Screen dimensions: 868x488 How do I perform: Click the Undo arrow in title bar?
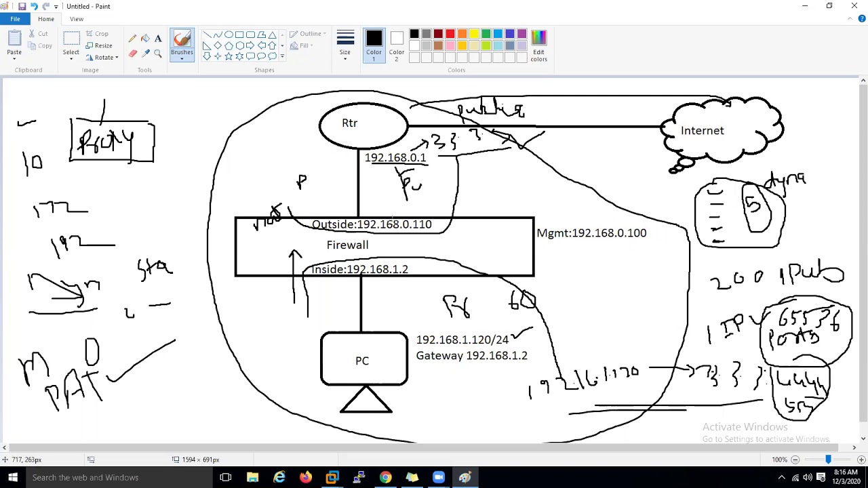coord(34,6)
